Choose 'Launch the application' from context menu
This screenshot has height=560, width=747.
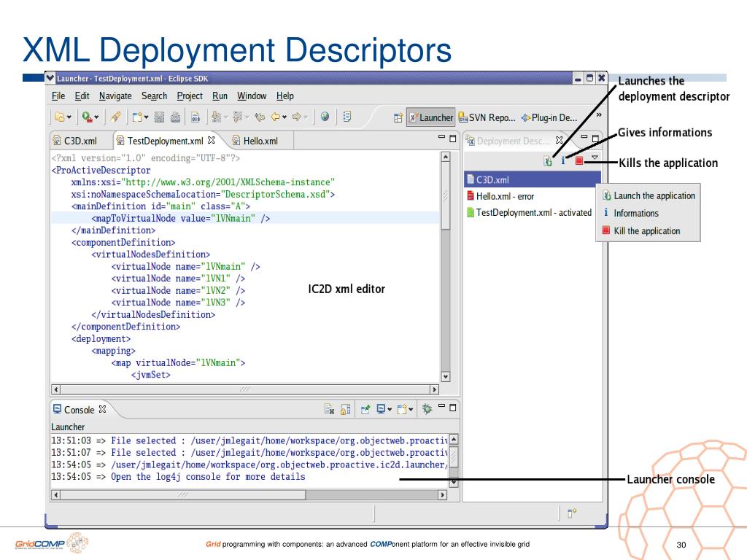point(654,195)
